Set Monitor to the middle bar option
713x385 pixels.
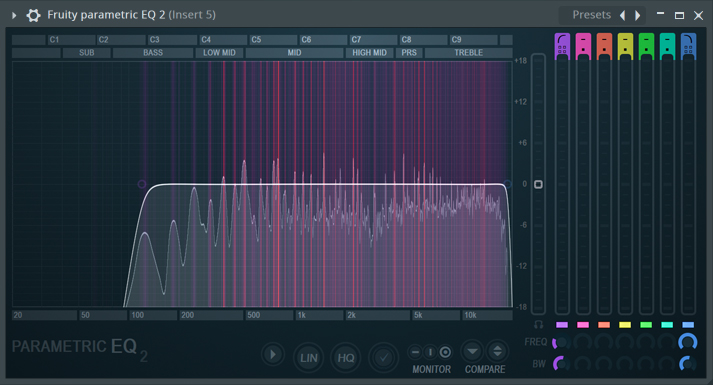[x=430, y=352]
